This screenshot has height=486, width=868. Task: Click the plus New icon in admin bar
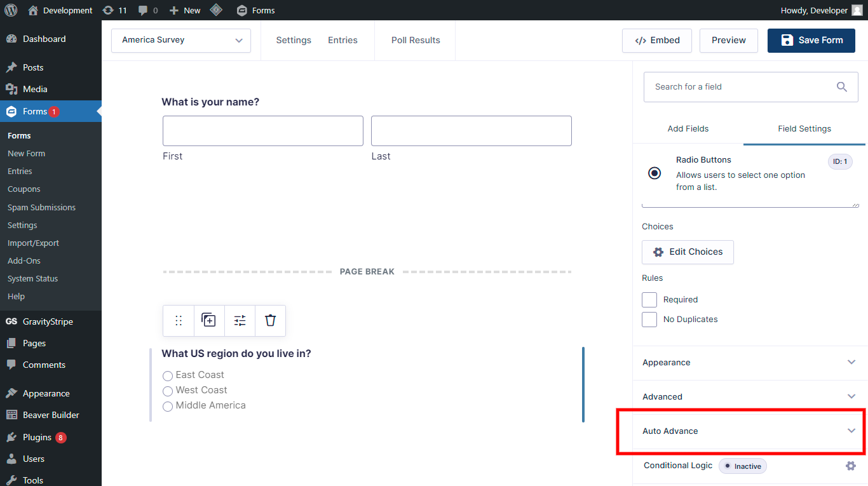(174, 11)
